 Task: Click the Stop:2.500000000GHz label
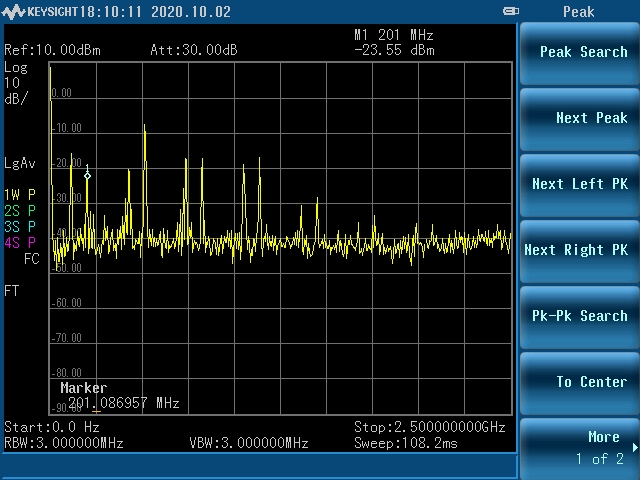[x=429, y=427]
